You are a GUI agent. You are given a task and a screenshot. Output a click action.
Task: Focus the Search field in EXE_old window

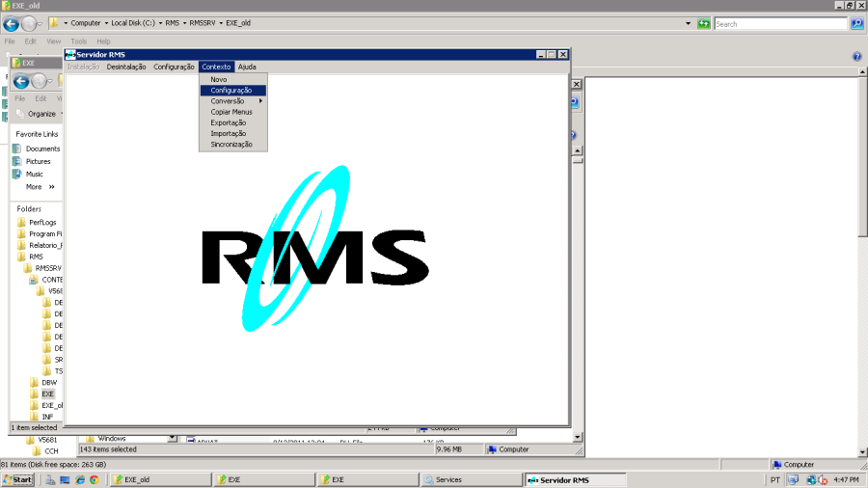780,24
